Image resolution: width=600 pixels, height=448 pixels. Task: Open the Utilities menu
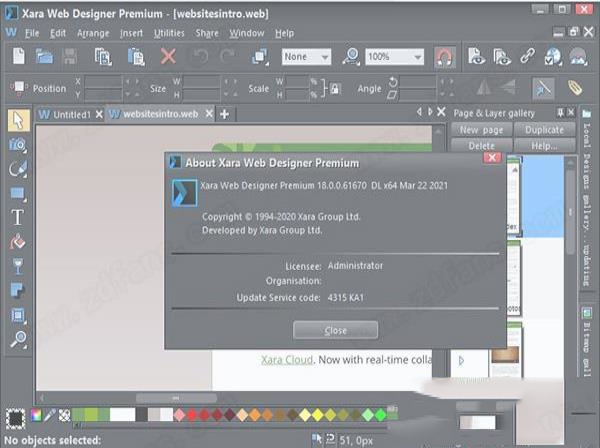[169, 33]
